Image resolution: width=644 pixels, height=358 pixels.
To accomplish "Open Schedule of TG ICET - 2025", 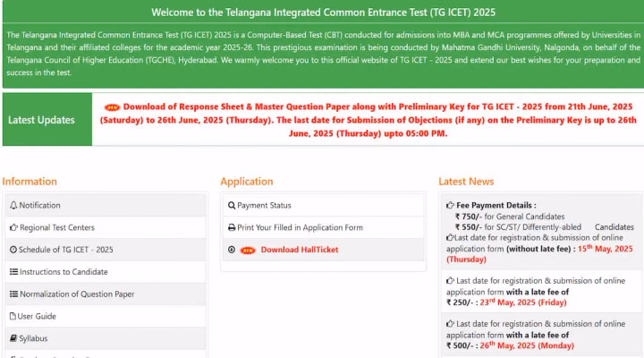I will (66, 250).
